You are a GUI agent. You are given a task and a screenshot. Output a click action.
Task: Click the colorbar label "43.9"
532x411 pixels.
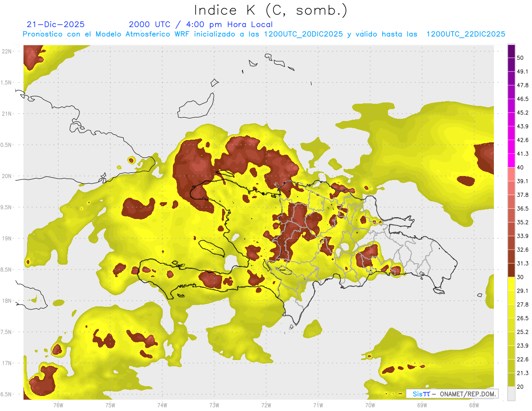tap(523, 126)
